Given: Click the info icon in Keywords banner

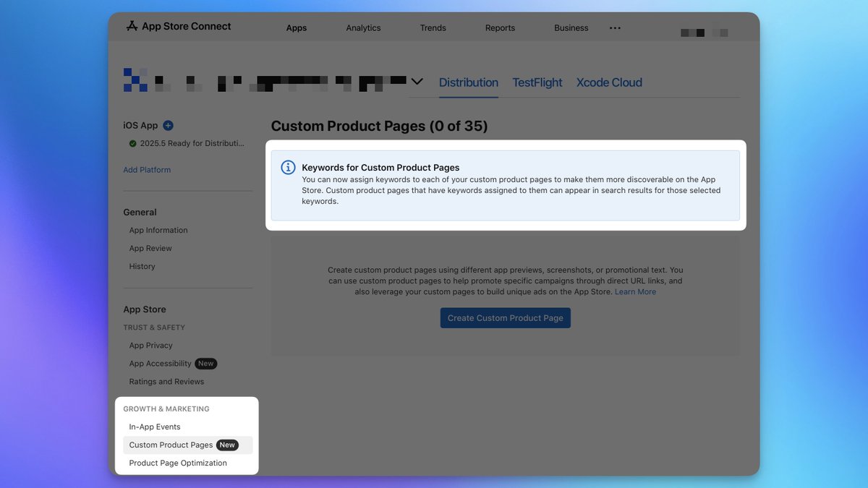Looking at the screenshot, I should [288, 168].
